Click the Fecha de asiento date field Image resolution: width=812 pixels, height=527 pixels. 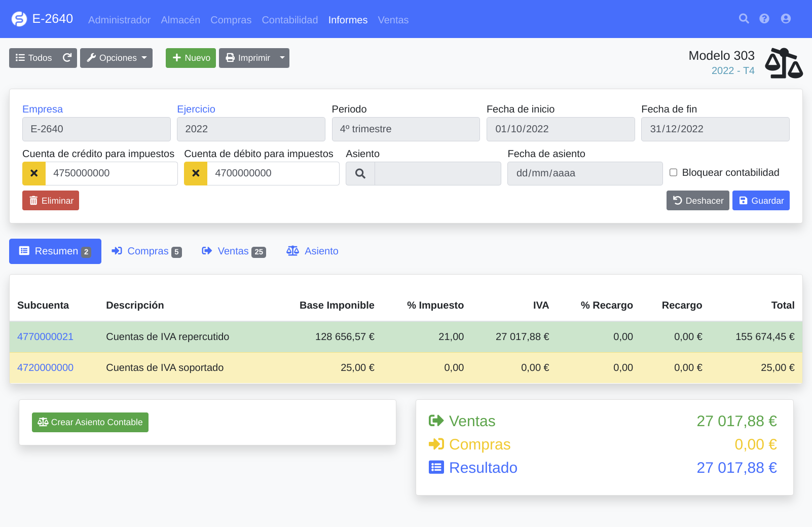tap(584, 173)
